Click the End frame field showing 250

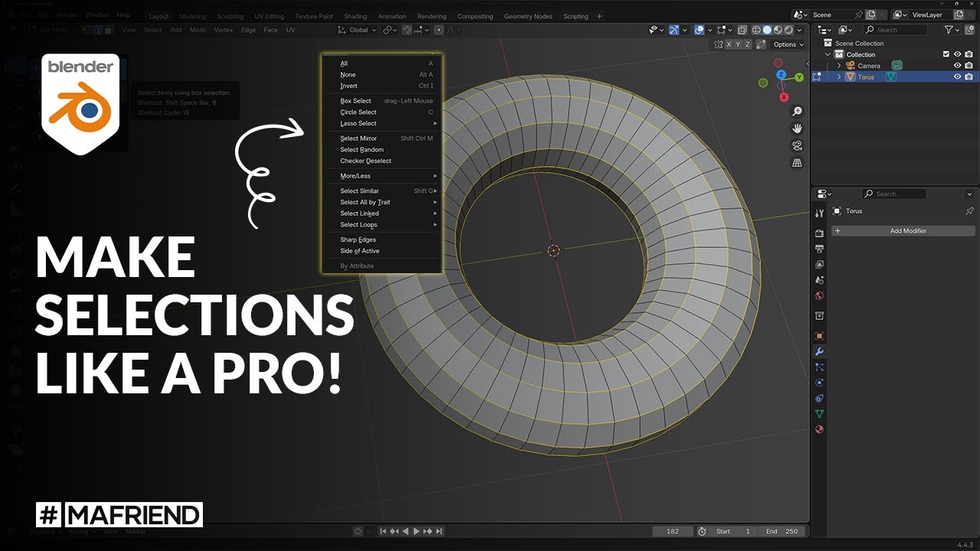coord(781,531)
